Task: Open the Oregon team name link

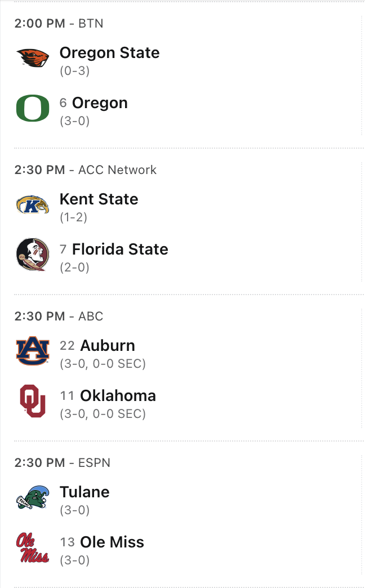Action: 100,103
